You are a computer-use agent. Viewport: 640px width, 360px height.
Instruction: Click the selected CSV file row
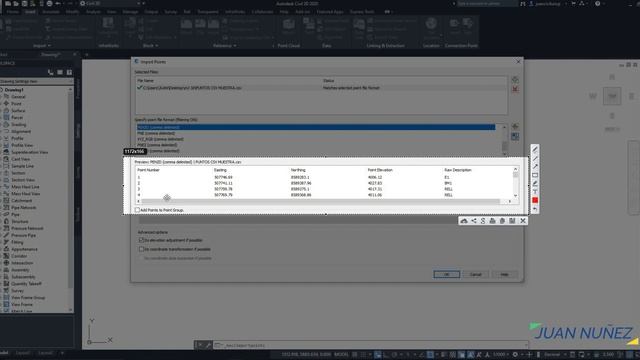pyautogui.click(x=321, y=88)
